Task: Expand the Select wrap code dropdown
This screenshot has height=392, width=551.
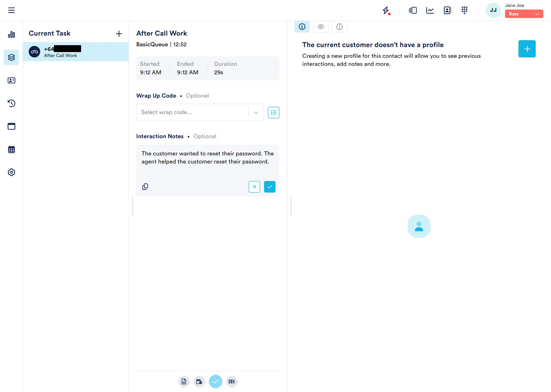Action: pyautogui.click(x=256, y=112)
